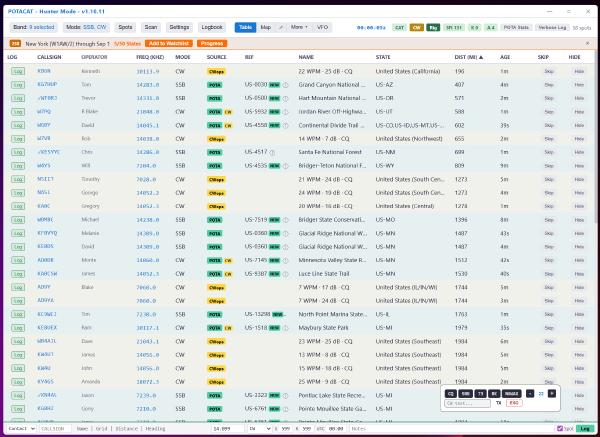
Task: Switch to the Map view tab
Action: coord(266,27)
